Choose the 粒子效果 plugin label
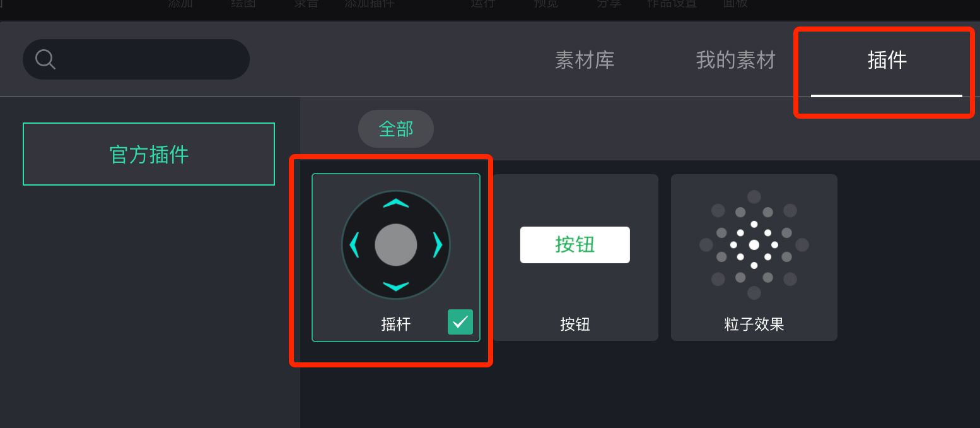This screenshot has height=428, width=980. (754, 324)
